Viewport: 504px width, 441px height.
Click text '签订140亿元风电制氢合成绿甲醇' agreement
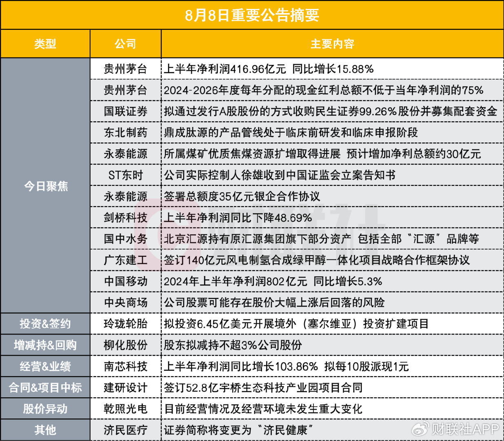(317, 260)
